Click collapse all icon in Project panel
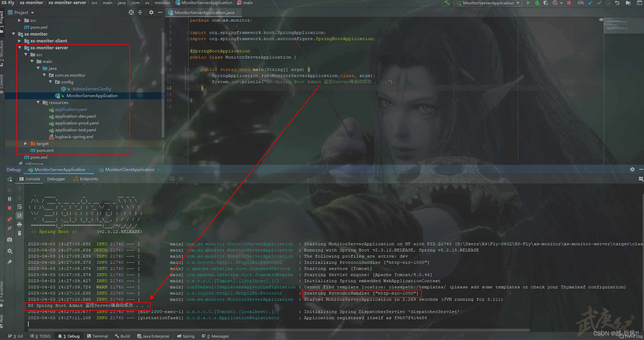 [x=140, y=12]
